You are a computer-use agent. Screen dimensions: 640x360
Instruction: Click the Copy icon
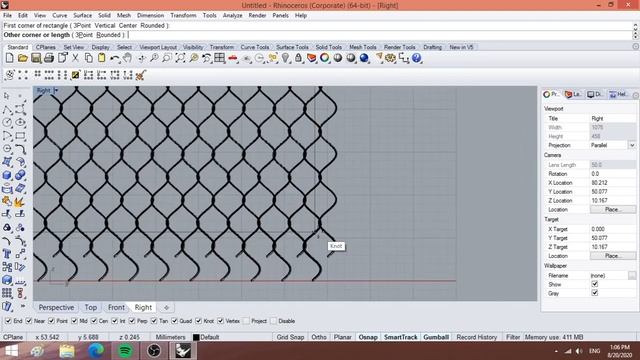pyautogui.click(x=88, y=58)
